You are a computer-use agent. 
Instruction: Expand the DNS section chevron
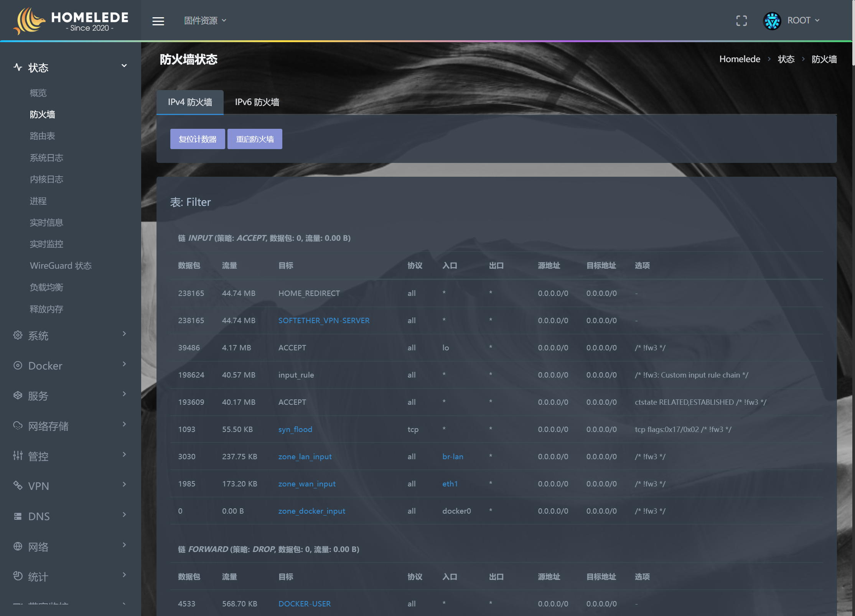[x=124, y=514]
